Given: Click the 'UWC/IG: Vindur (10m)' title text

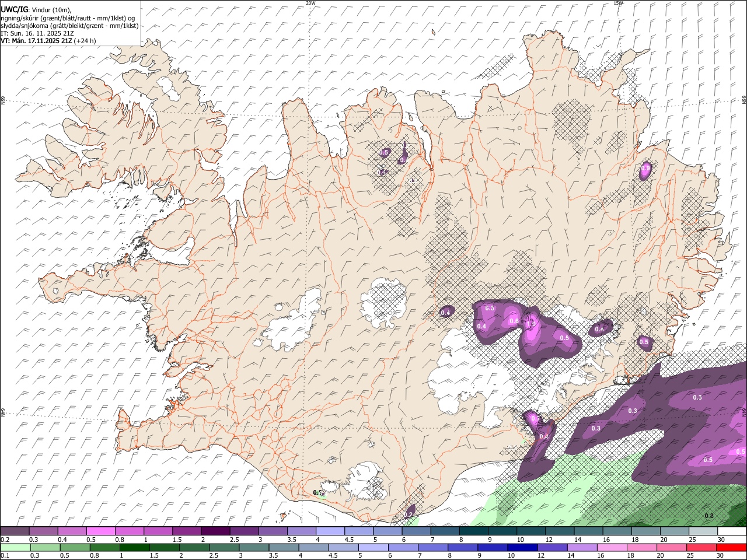Looking at the screenshot, I should [36, 9].
